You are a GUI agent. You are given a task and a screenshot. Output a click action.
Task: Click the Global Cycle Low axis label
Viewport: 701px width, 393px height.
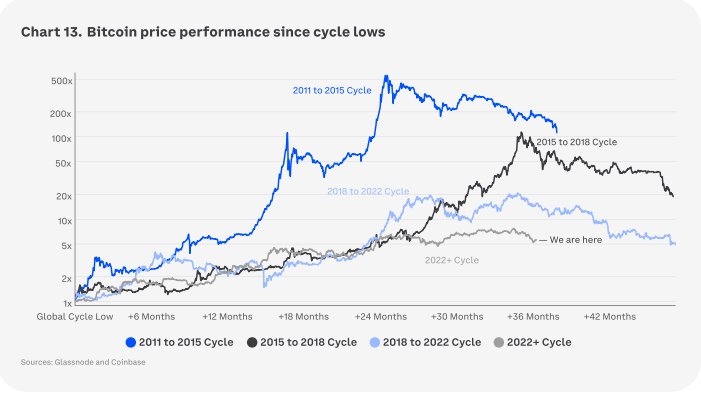[x=75, y=317]
